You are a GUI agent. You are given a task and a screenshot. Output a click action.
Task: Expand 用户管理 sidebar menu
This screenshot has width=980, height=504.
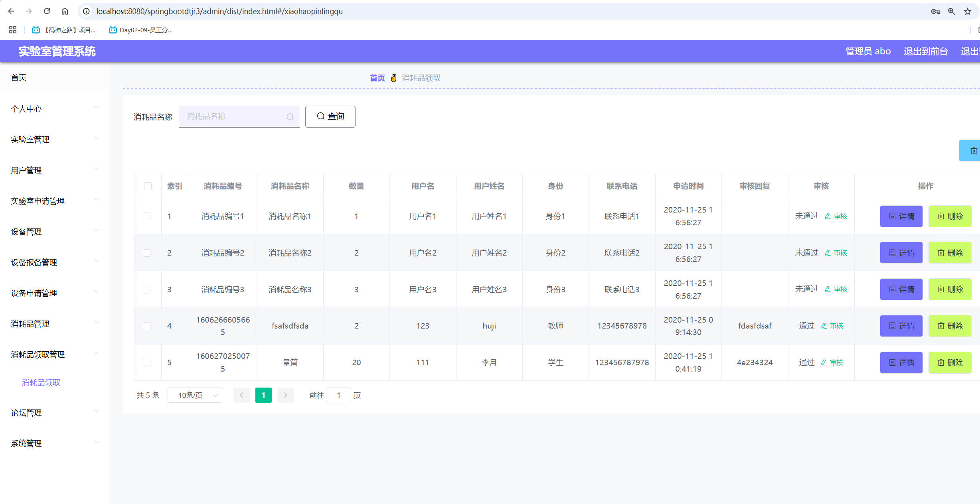55,170
